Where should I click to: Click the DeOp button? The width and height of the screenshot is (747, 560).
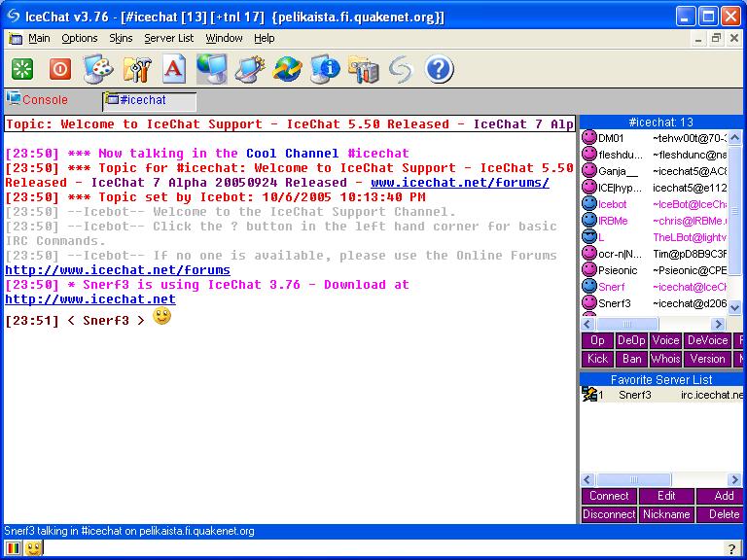(x=630, y=340)
